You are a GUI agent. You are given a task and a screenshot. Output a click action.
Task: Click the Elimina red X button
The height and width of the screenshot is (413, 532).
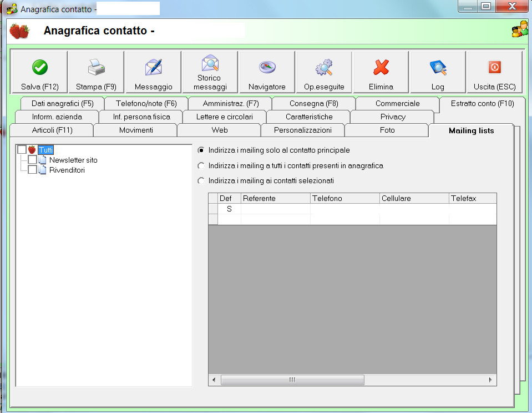[x=381, y=72]
